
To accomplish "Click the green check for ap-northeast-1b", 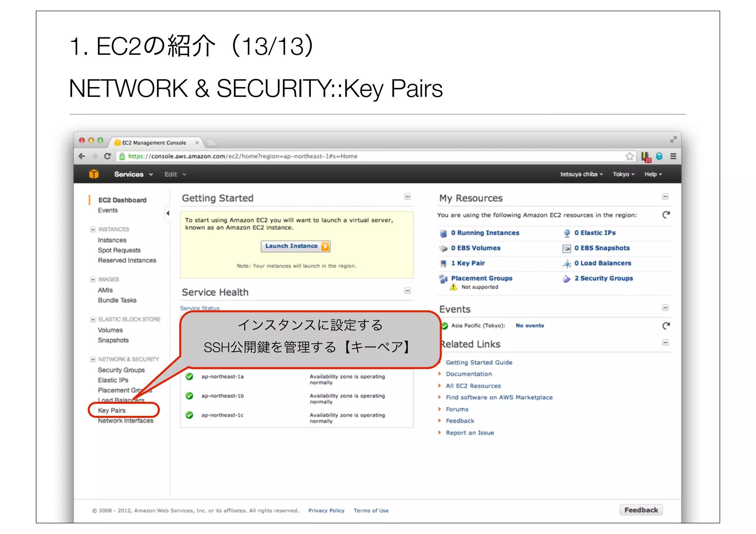I will [189, 396].
